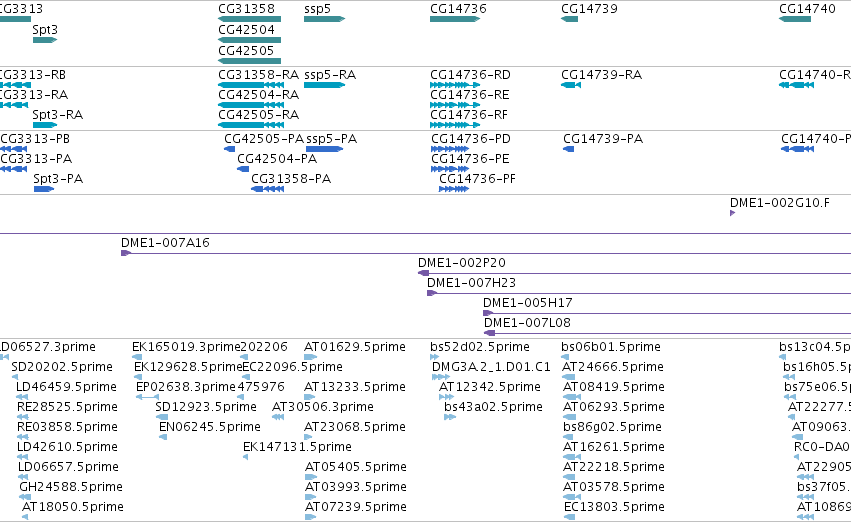Screen dimensions: 851x522
Task: Click EST EP02638.3prime
Action: click(x=147, y=397)
